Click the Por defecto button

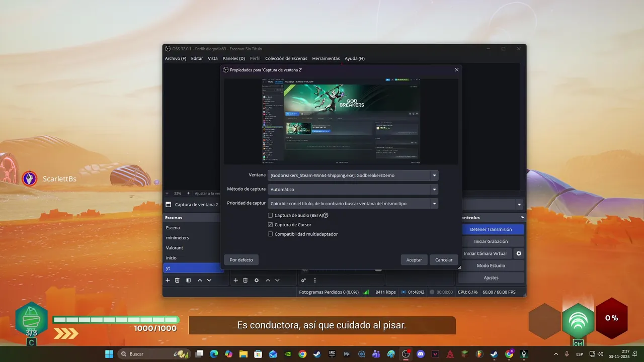(x=241, y=260)
